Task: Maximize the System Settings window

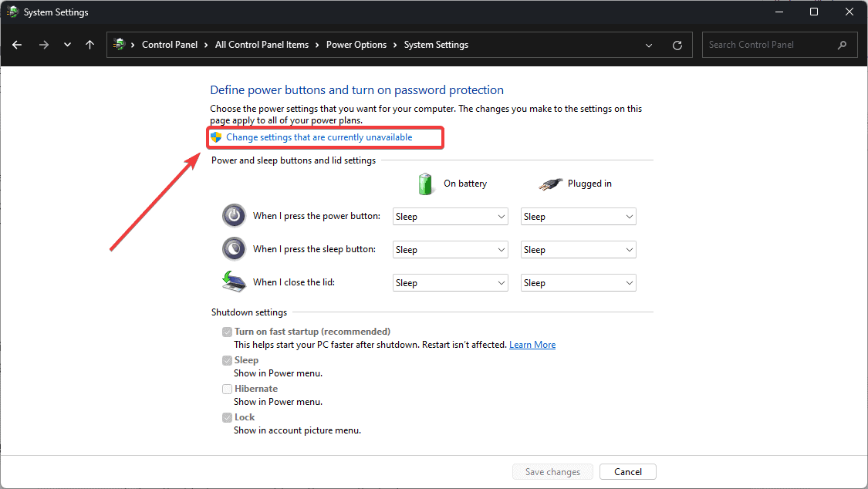Action: pyautogui.click(x=814, y=12)
